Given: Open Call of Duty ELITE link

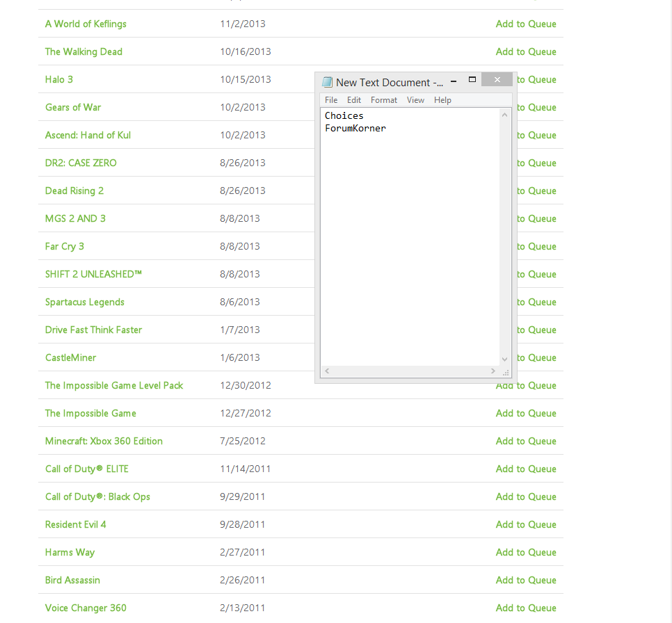Looking at the screenshot, I should [x=86, y=469].
